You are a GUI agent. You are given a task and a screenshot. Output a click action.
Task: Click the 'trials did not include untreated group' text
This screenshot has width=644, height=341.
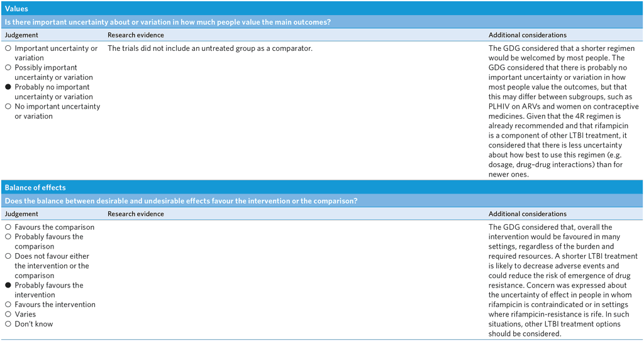[209, 48]
